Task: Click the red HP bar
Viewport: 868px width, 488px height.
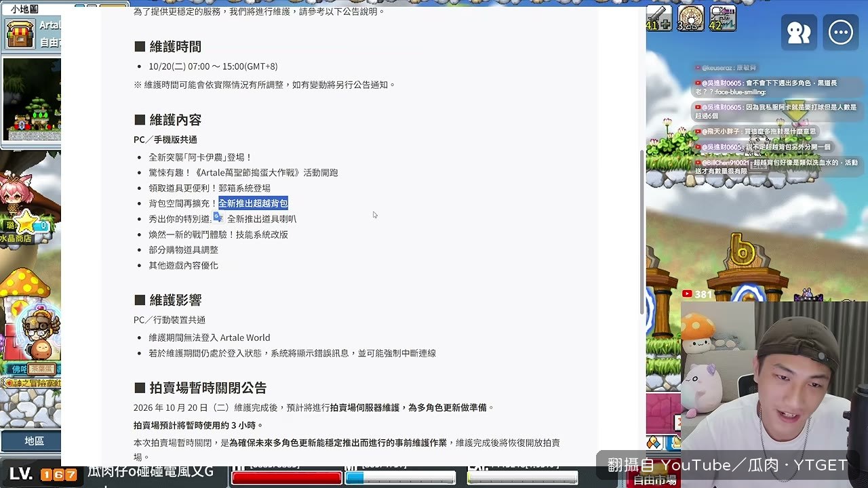Action: pos(287,478)
